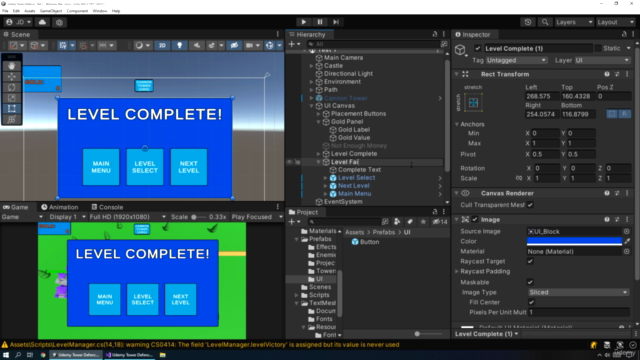
Task: Click the Image color swatch
Action: 574,241
